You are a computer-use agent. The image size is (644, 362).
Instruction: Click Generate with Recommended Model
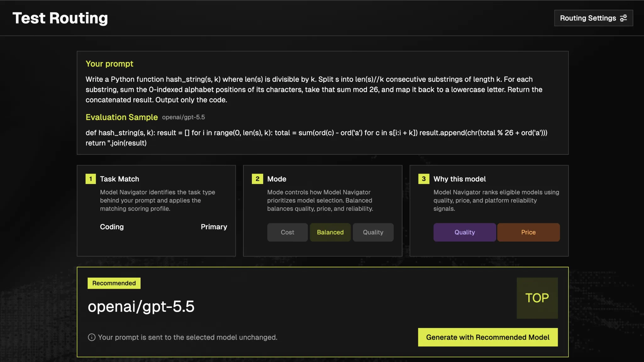488,337
